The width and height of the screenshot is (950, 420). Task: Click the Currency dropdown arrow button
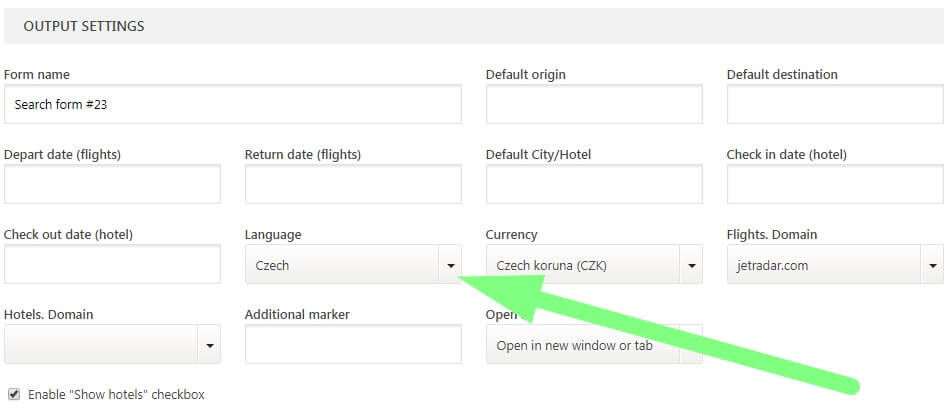click(691, 265)
